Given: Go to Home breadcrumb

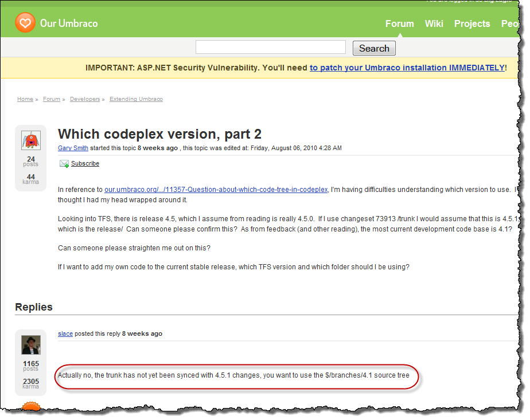Looking at the screenshot, I should coord(25,99).
